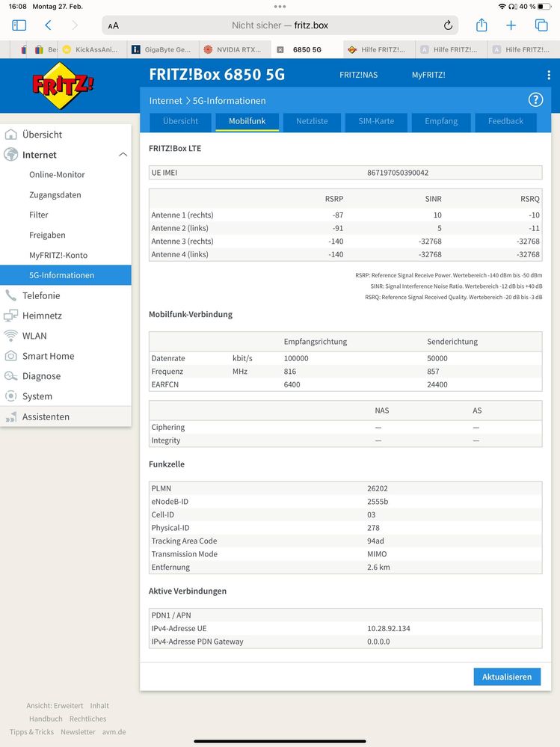Viewport: 560px width, 747px height.
Task: Open Tipps & Tricks footer link
Action: tap(31, 732)
